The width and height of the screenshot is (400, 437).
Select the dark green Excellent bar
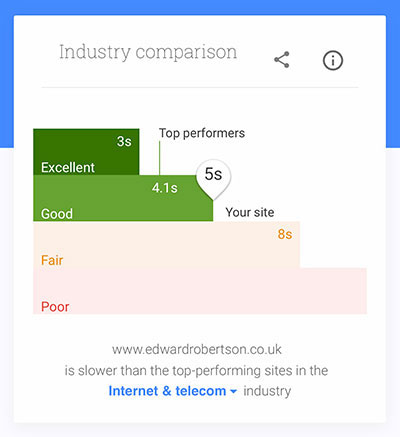[86, 152]
